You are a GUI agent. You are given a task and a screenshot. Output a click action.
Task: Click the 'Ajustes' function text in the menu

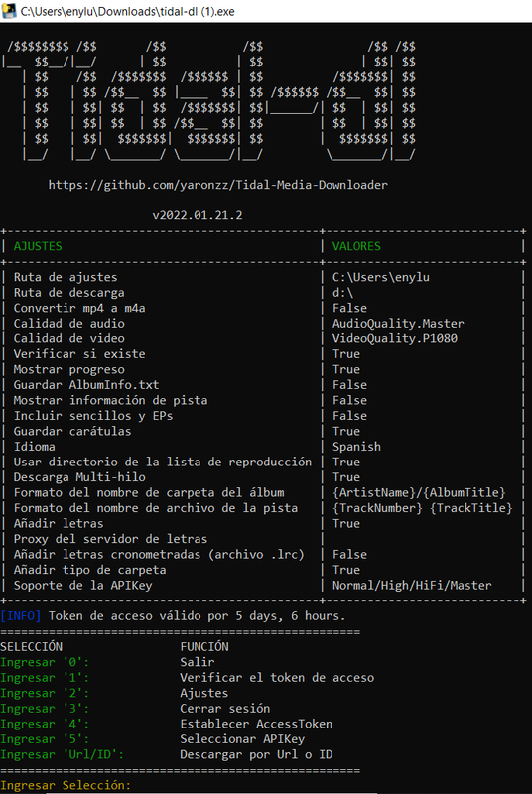(204, 693)
